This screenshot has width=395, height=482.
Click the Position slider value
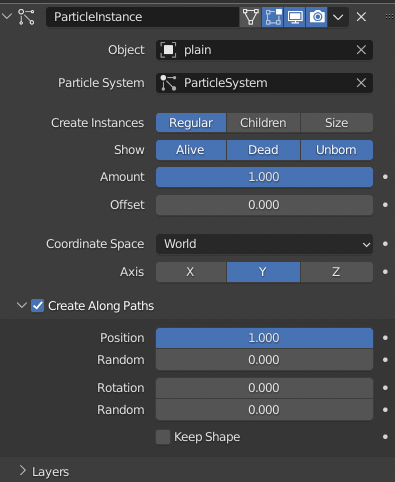pyautogui.click(x=264, y=338)
